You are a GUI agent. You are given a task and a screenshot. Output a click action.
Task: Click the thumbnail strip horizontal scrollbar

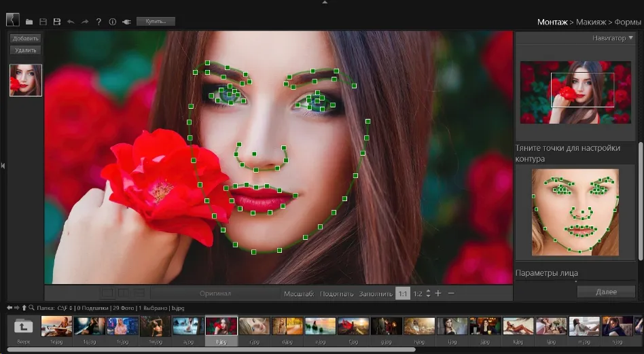(211, 350)
